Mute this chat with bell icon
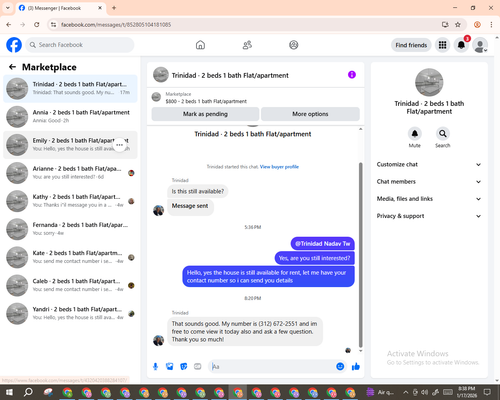 [x=415, y=134]
